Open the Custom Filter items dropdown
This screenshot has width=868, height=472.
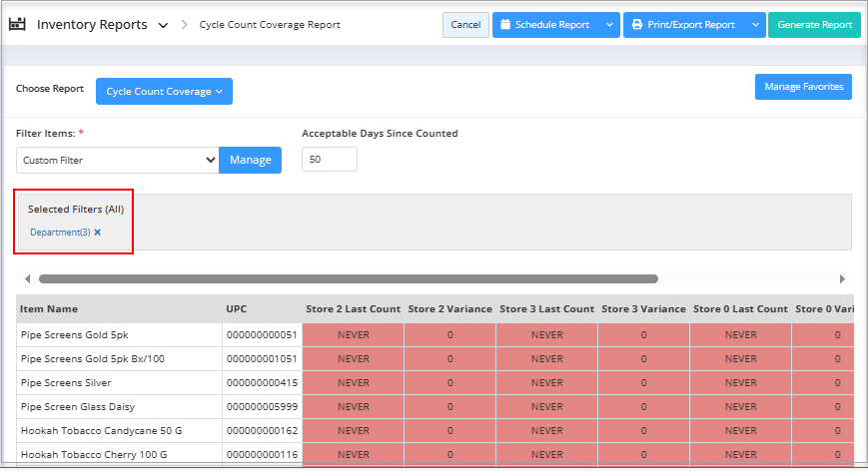point(118,160)
